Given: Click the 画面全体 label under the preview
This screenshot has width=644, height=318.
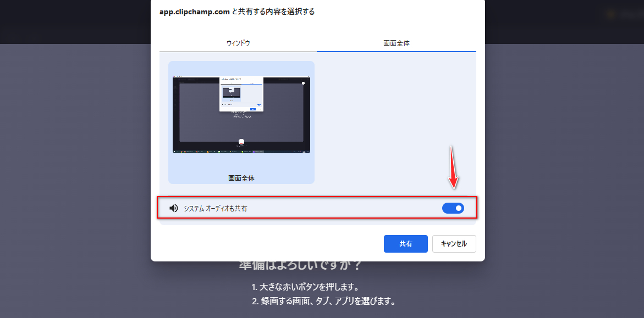Looking at the screenshot, I should click(240, 177).
